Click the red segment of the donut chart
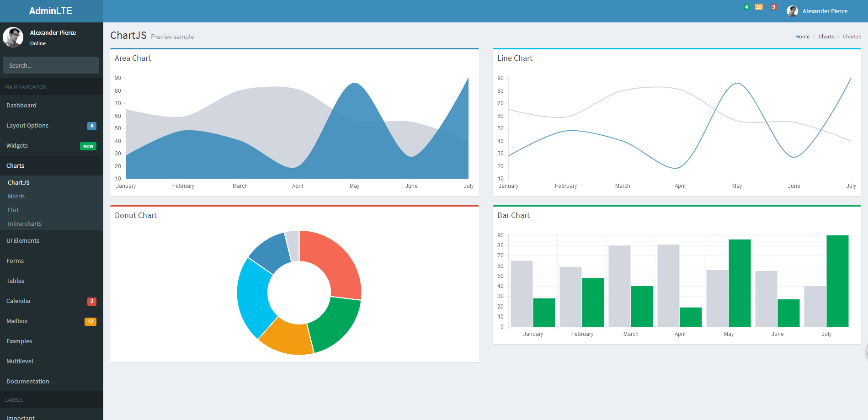The image size is (868, 420). 336,261
